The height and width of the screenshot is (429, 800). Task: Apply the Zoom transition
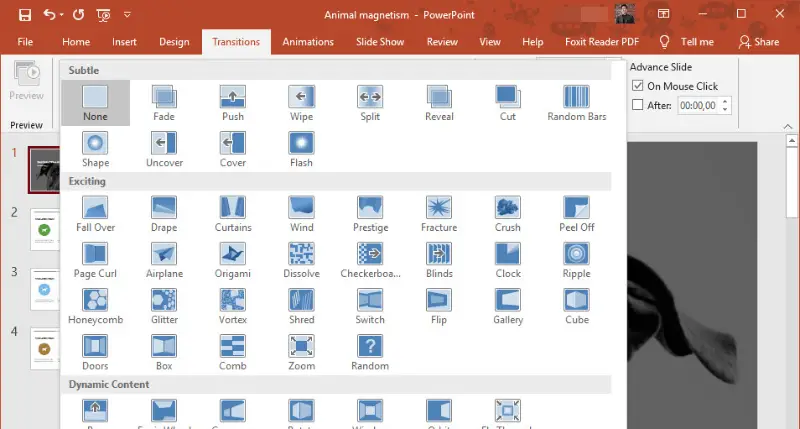[x=302, y=353]
